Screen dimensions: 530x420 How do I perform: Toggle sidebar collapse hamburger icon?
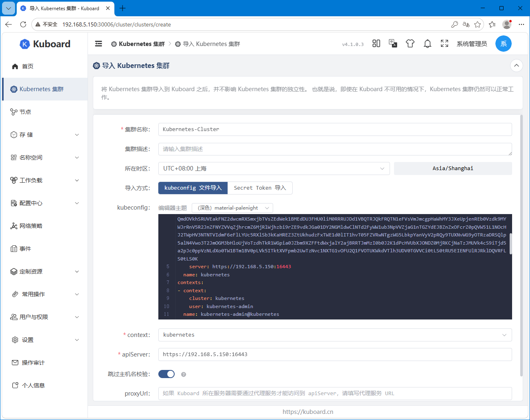(x=99, y=44)
